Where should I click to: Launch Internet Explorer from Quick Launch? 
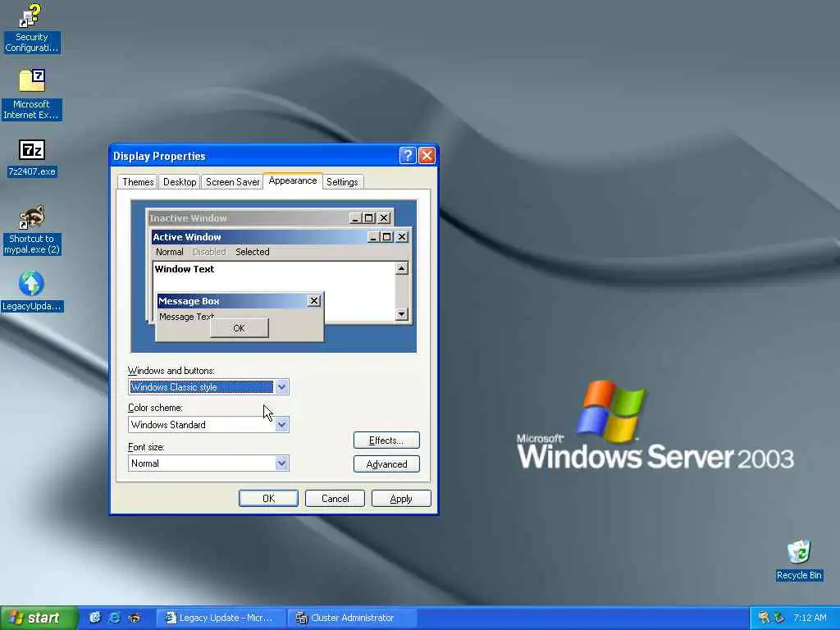114,618
